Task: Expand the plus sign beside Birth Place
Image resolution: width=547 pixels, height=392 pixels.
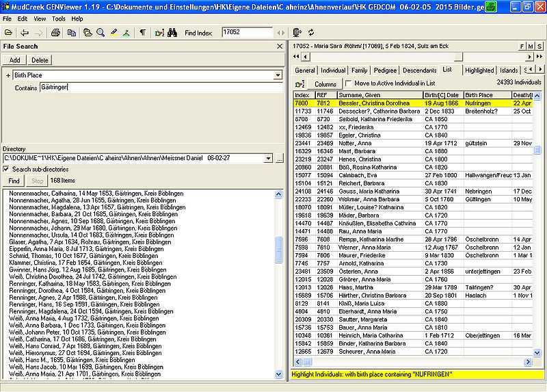Action: pos(8,75)
